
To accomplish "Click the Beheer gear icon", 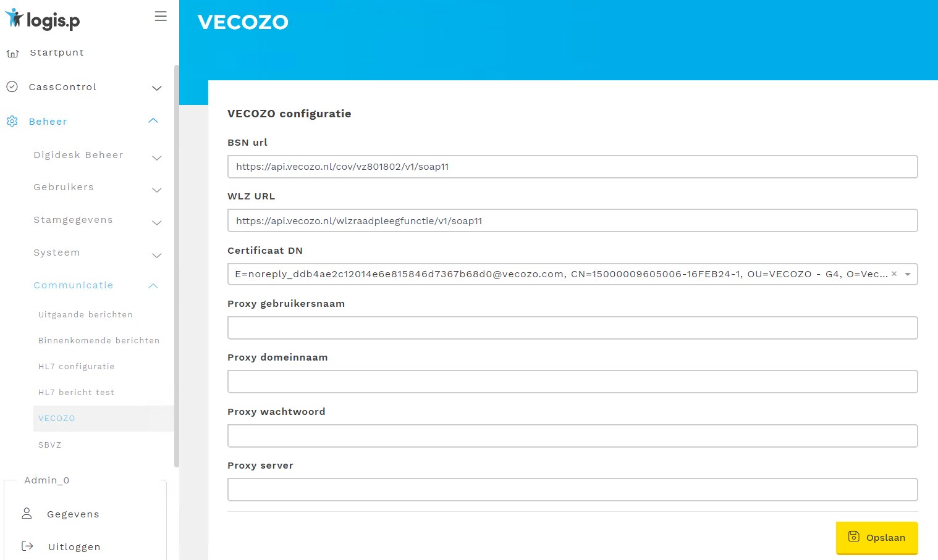I will [12, 122].
